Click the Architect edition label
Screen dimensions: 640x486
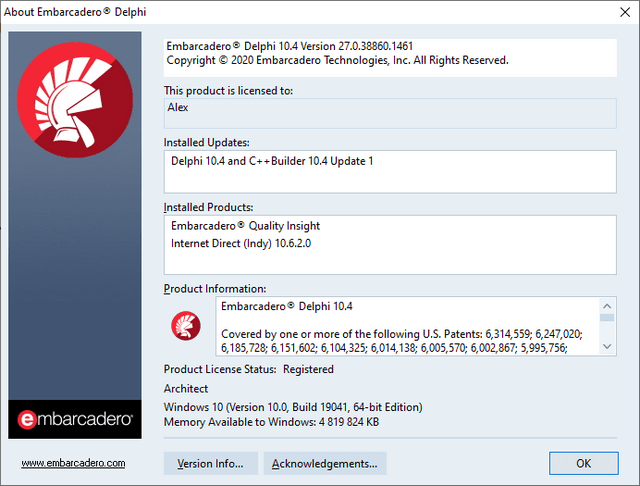click(x=186, y=388)
